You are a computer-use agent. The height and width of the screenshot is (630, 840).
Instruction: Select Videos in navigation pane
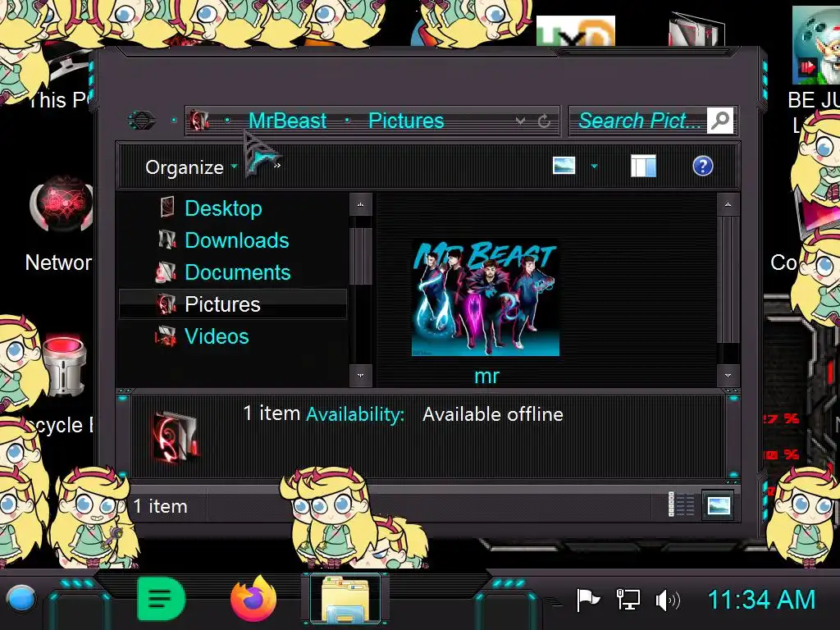[x=217, y=336]
